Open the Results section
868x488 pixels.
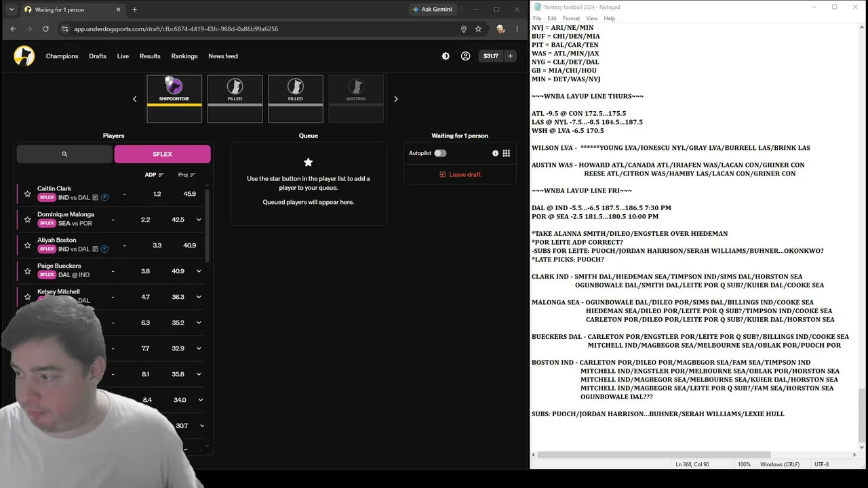[150, 56]
